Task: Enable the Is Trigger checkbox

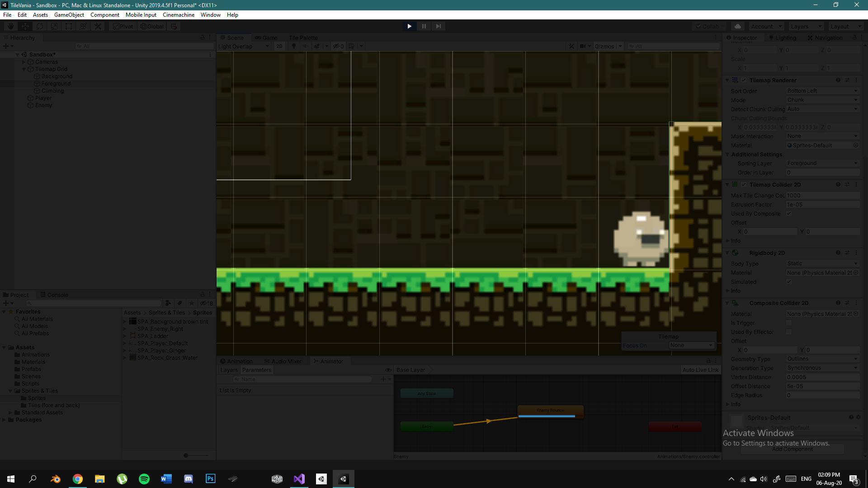Action: 789,323
